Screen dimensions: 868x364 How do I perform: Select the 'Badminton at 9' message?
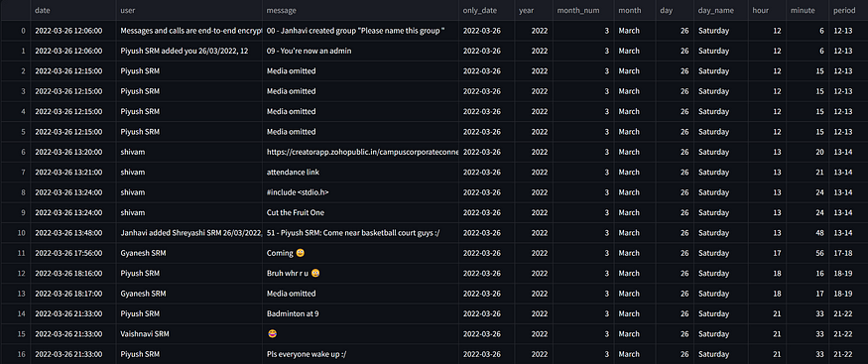click(x=360, y=313)
